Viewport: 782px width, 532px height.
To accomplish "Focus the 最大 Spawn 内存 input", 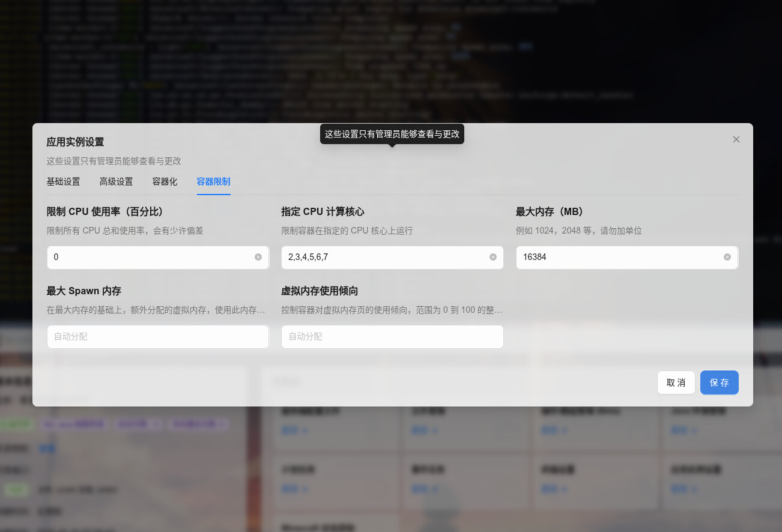I will (x=158, y=337).
